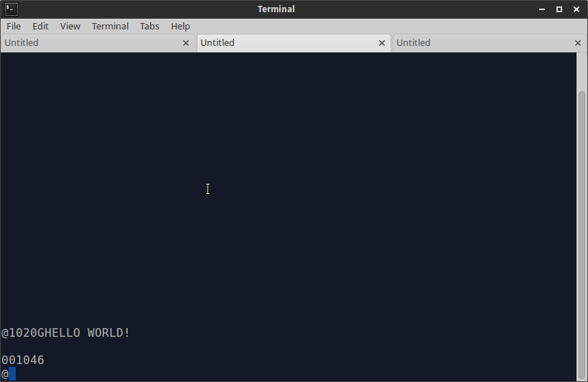This screenshot has height=382, width=588.
Task: Click the HELLO WORLD! output line
Action: click(x=66, y=333)
